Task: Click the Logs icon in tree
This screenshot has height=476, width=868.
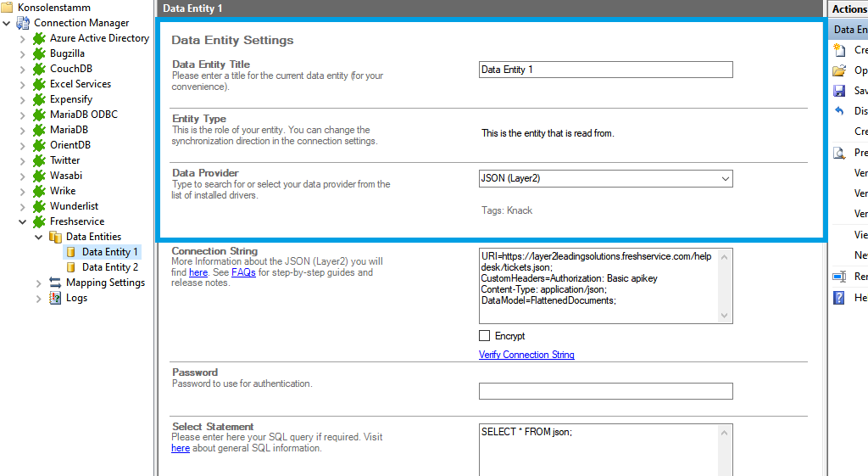Action: click(x=55, y=298)
